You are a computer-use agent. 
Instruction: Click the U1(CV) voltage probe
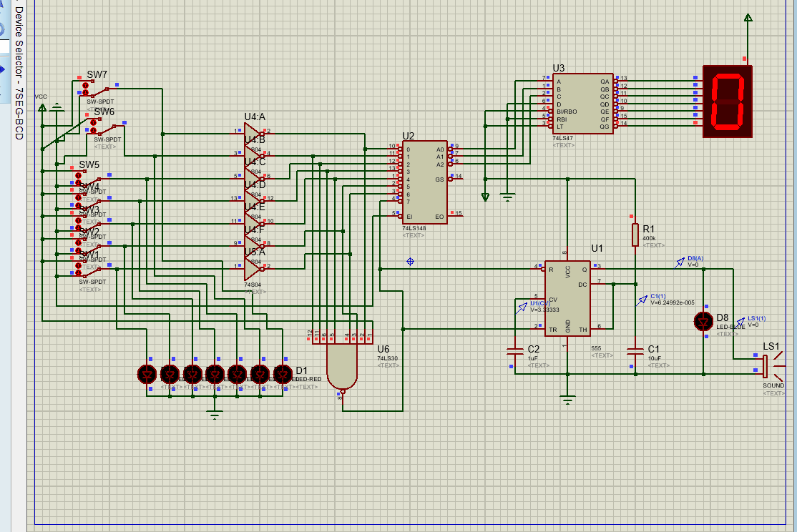[x=522, y=308]
